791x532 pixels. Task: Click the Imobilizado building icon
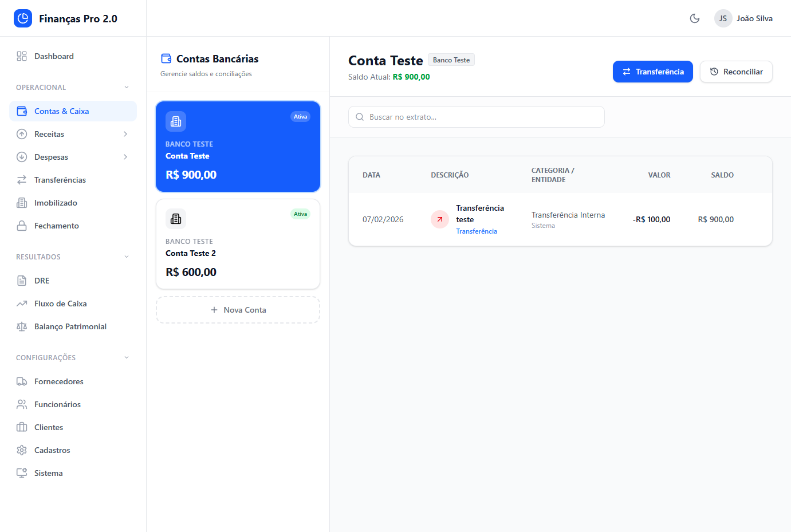(22, 203)
